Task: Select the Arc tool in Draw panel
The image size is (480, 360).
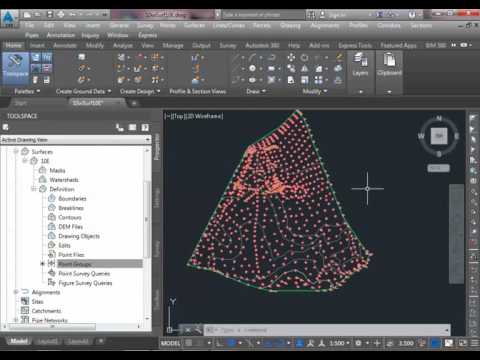Action: click(x=252, y=57)
